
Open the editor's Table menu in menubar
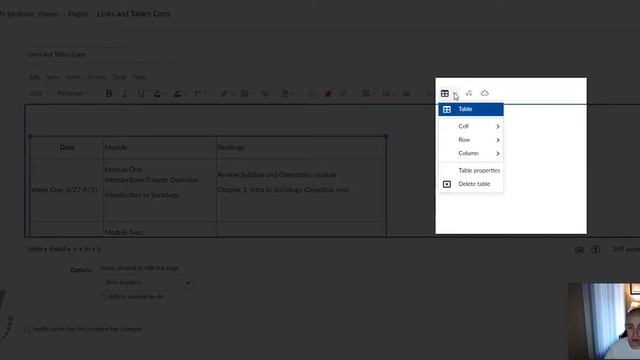click(x=139, y=77)
